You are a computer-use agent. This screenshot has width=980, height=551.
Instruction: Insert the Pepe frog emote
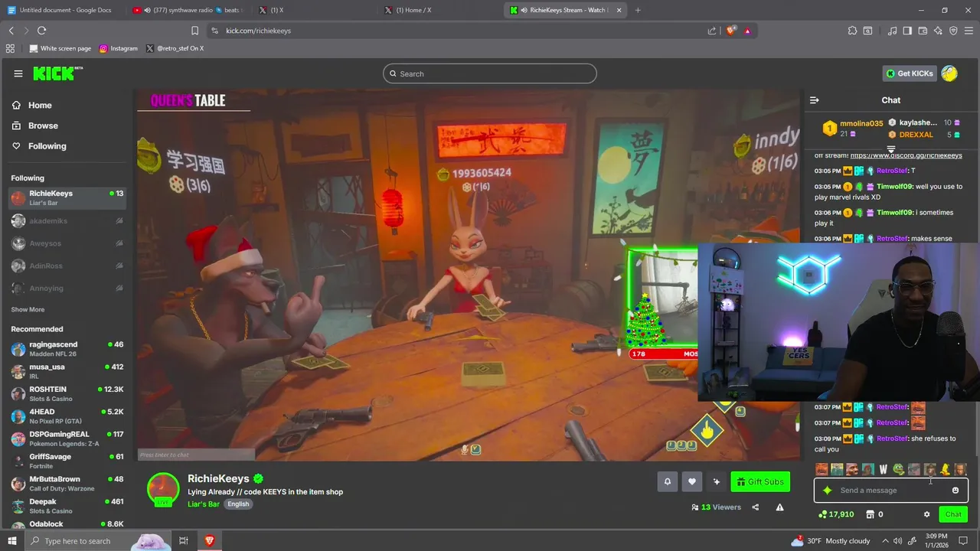pos(898,469)
